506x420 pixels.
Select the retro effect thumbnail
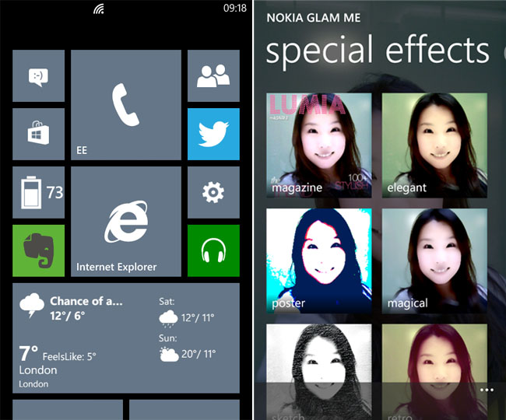pos(434,372)
